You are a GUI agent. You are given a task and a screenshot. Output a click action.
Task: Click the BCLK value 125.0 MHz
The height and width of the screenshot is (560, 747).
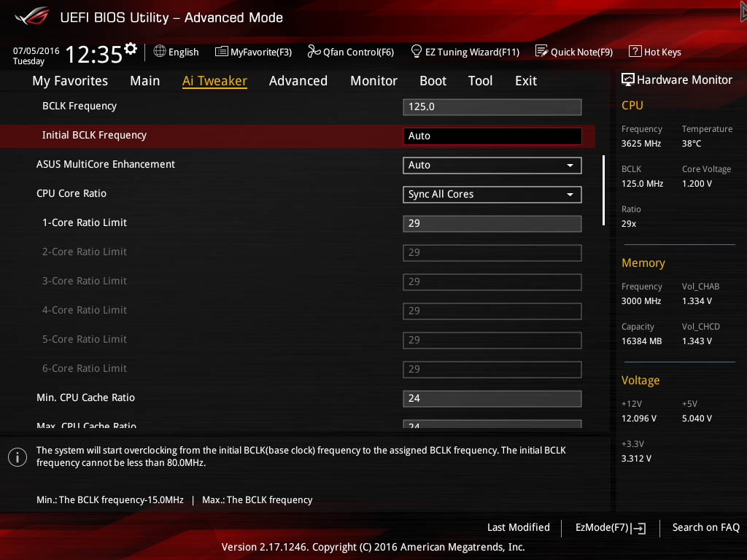pyautogui.click(x=642, y=183)
